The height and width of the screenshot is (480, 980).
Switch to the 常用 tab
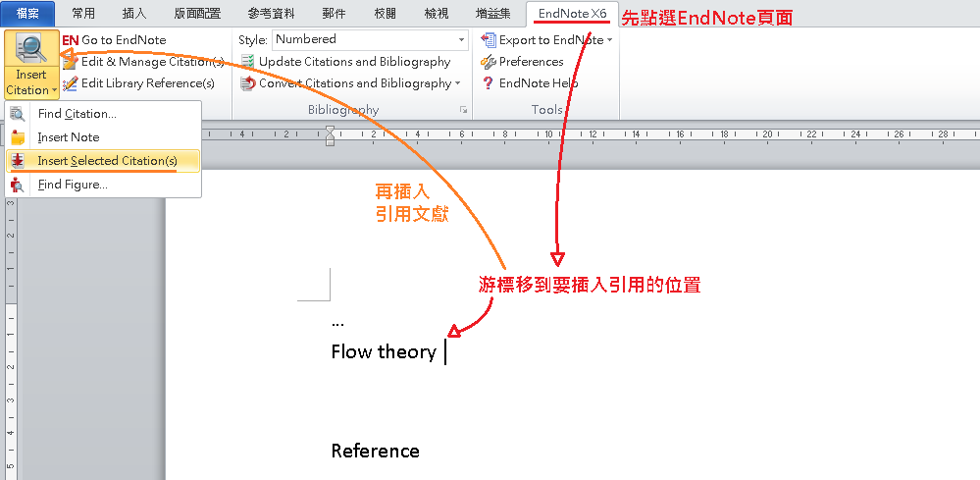pyautogui.click(x=83, y=14)
